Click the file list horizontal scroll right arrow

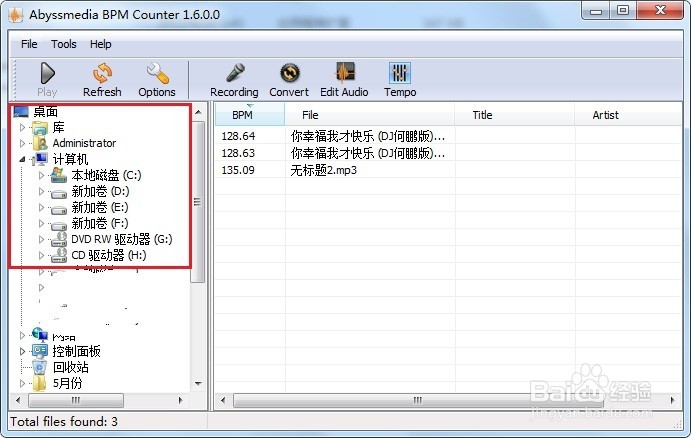click(672, 400)
